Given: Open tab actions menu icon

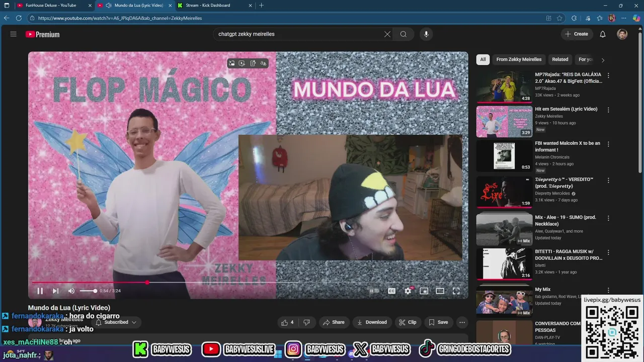Looking at the screenshot, I should (7, 5).
